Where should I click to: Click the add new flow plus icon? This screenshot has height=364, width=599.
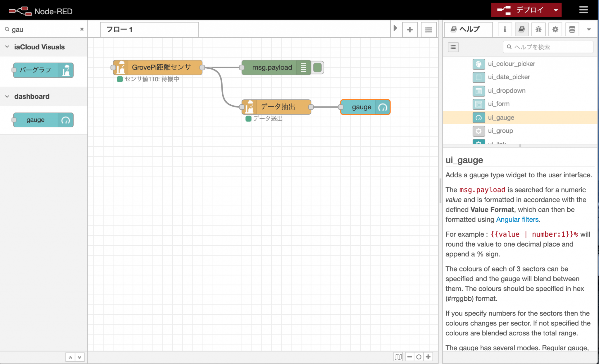pyautogui.click(x=410, y=30)
